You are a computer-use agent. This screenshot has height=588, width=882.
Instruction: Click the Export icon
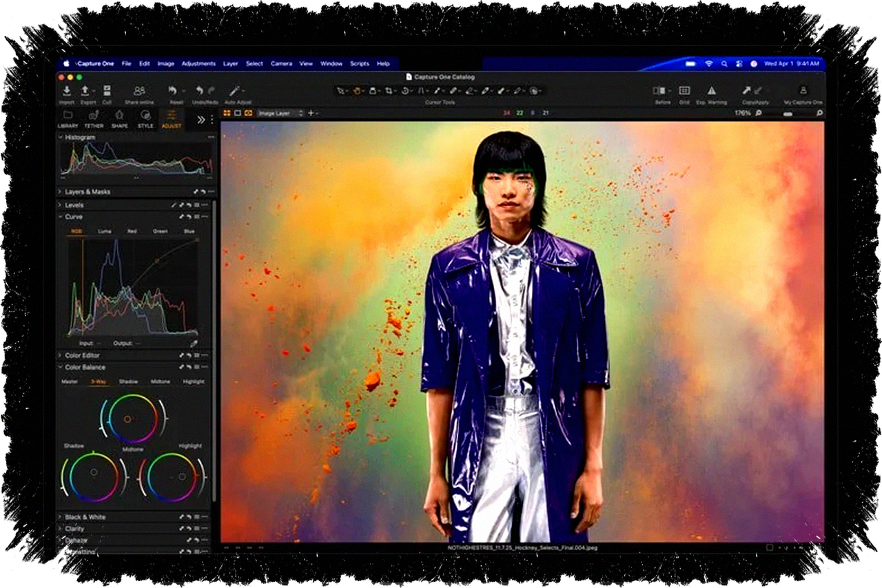click(x=85, y=91)
